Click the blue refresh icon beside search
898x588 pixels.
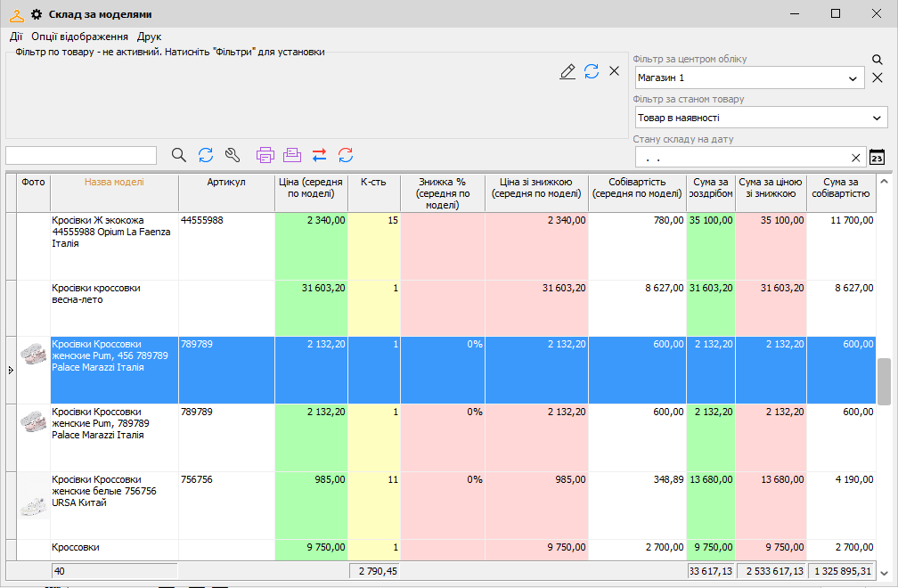206,155
